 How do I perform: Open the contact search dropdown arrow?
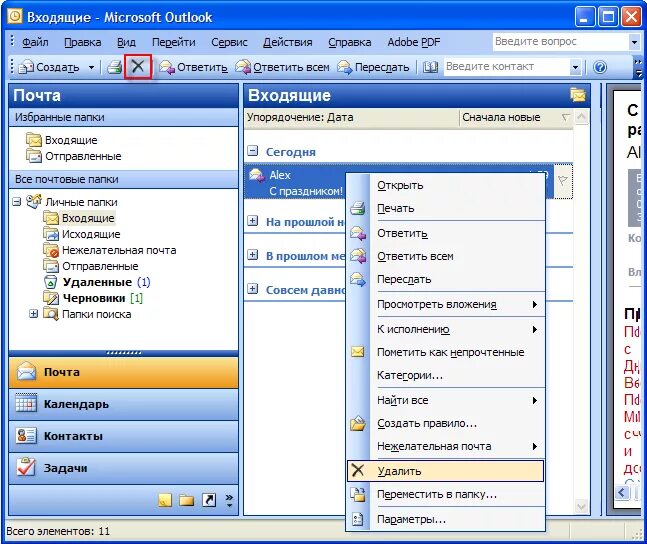[575, 67]
